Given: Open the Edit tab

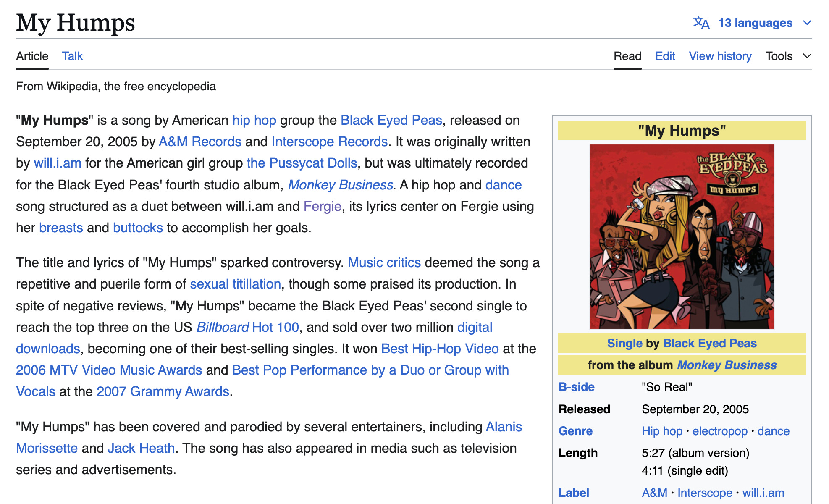Looking at the screenshot, I should 665,56.
